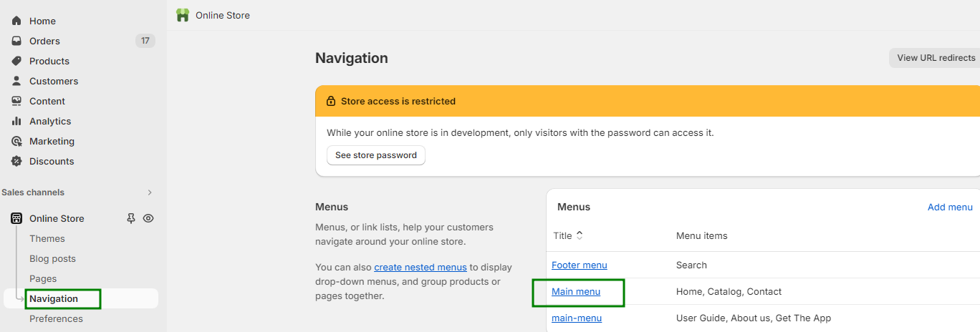Click the Marketing target icon
Viewport: 980px width, 332px height.
pos(16,141)
